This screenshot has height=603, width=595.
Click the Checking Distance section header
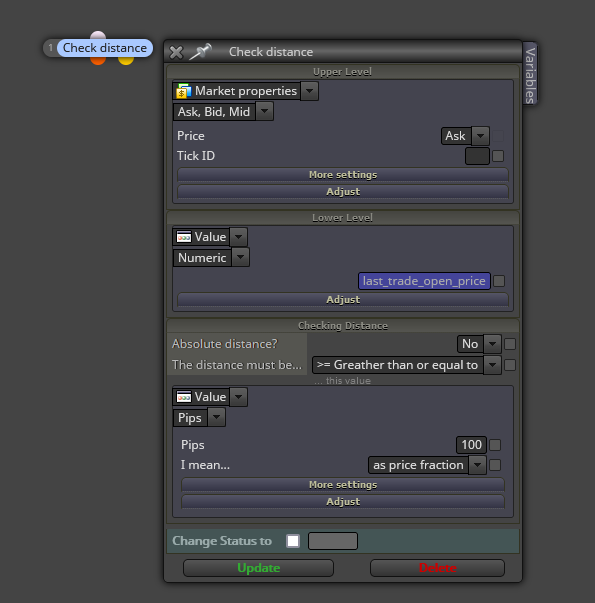coord(342,326)
